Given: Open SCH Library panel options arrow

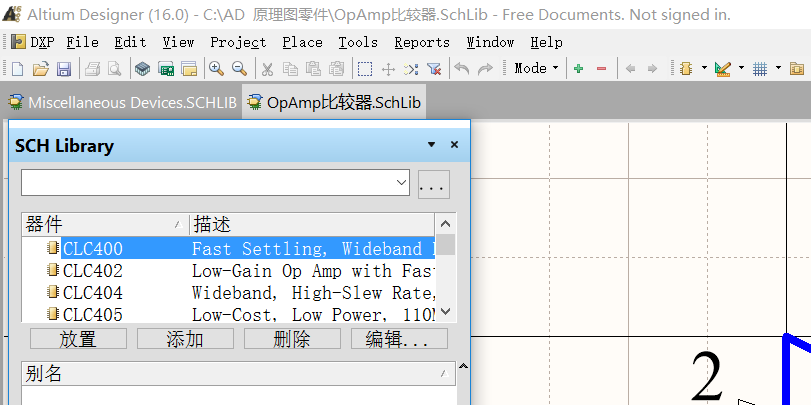Looking at the screenshot, I should click(x=431, y=145).
